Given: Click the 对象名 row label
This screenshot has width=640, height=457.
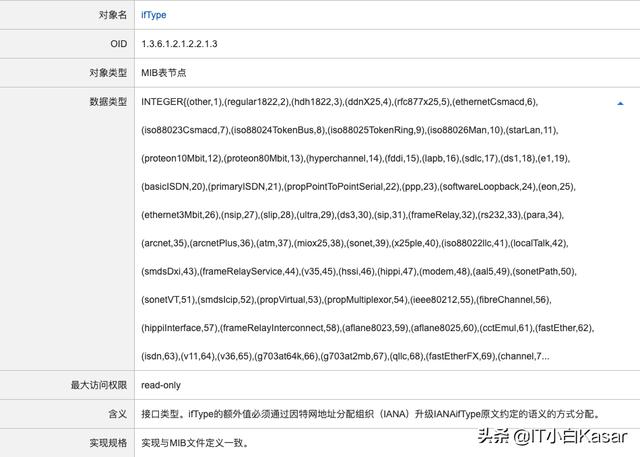Looking at the screenshot, I should pyautogui.click(x=113, y=15).
